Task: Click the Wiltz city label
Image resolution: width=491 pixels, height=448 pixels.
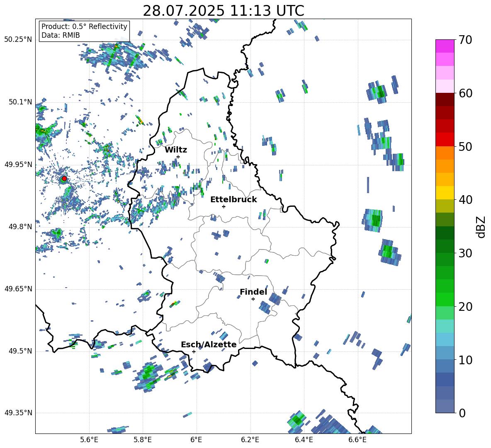Action: pos(176,150)
